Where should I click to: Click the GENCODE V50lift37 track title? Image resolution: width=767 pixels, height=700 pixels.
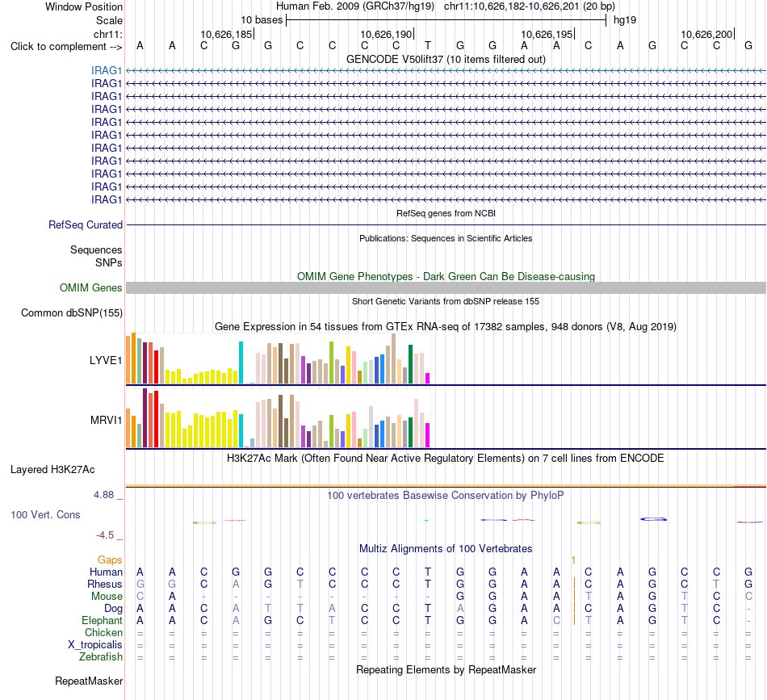click(446, 59)
